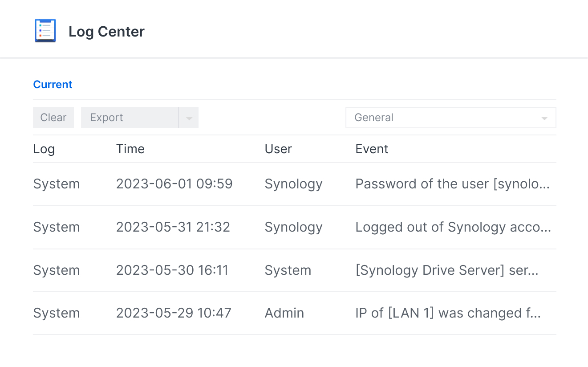Click the Admin user in the LAN row

coord(284,313)
